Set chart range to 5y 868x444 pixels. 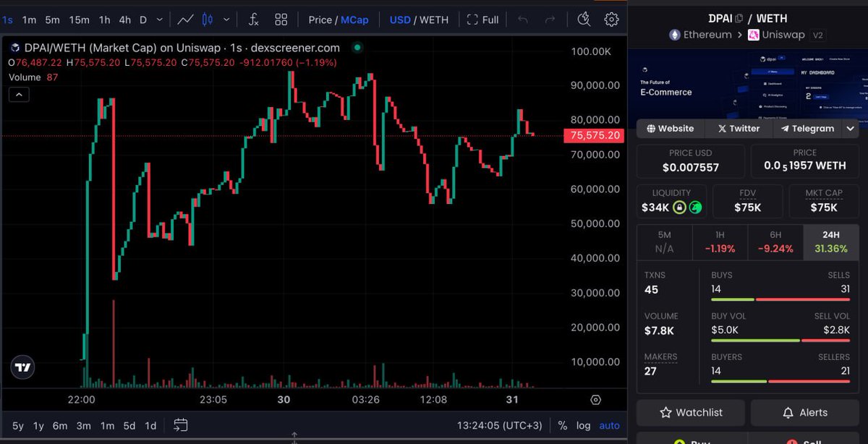18,425
